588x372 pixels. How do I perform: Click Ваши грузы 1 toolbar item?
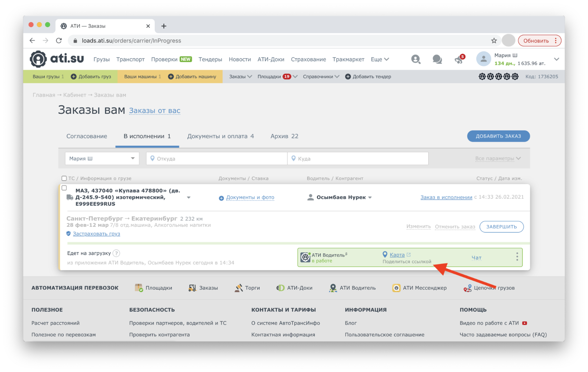48,77
